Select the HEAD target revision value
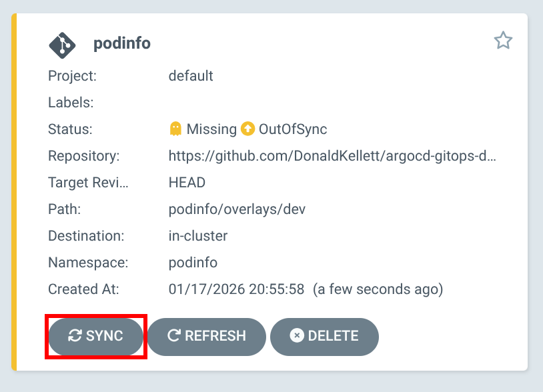Image resolution: width=543 pixels, height=392 pixels. click(187, 182)
